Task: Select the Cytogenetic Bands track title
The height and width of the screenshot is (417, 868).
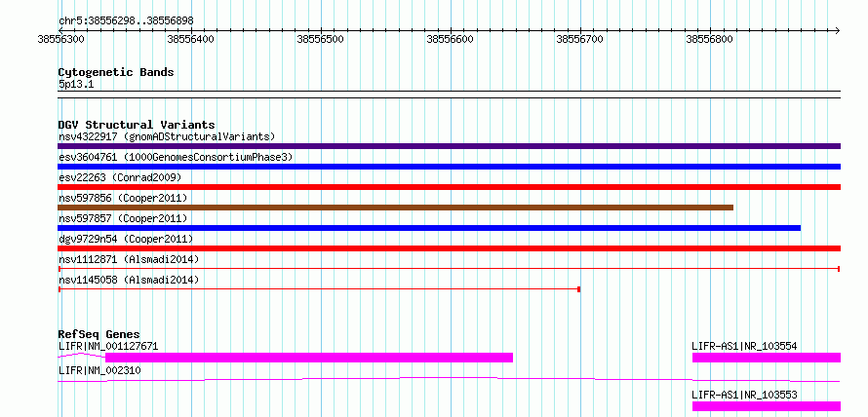Action: (x=116, y=72)
